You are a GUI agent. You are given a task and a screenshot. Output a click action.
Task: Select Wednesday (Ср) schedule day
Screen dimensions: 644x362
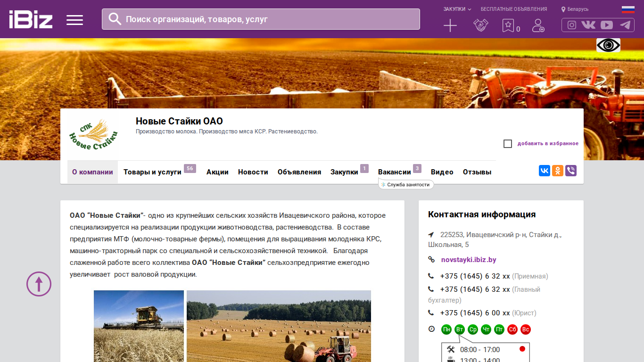473,329
